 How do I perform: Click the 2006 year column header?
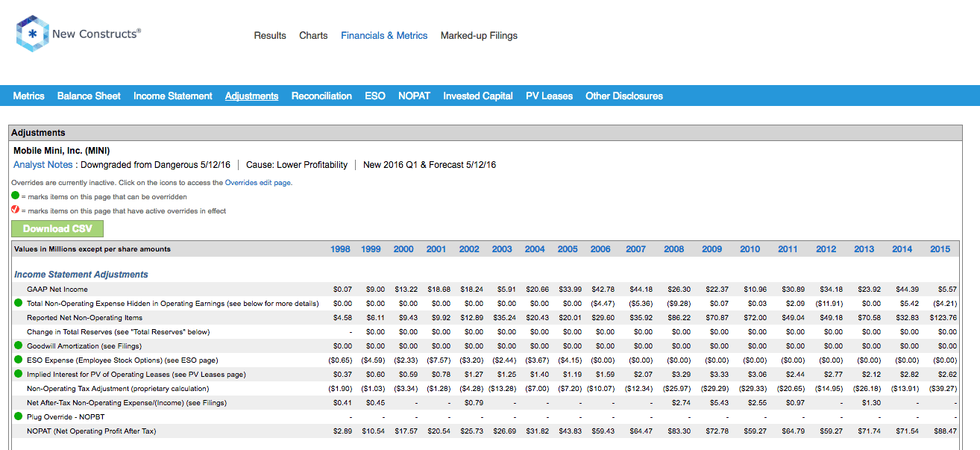(600, 249)
